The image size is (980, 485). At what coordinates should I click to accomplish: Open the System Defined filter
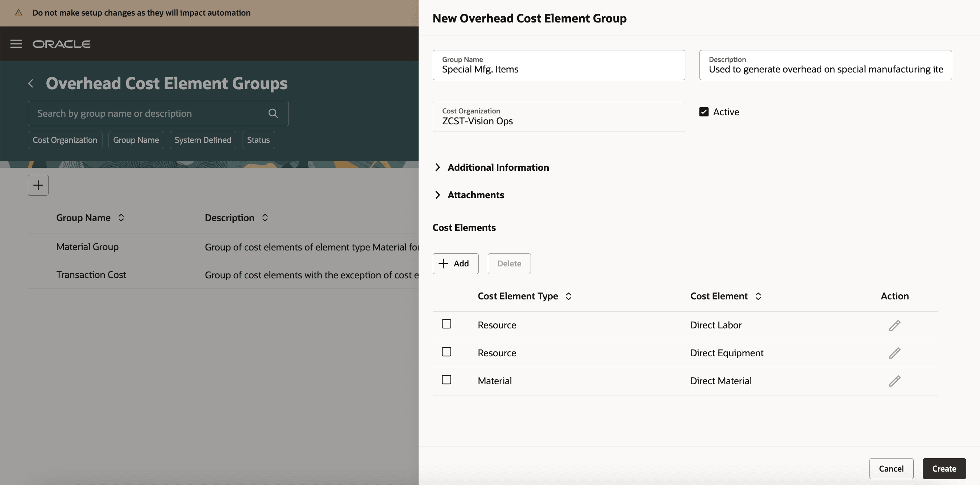203,140
